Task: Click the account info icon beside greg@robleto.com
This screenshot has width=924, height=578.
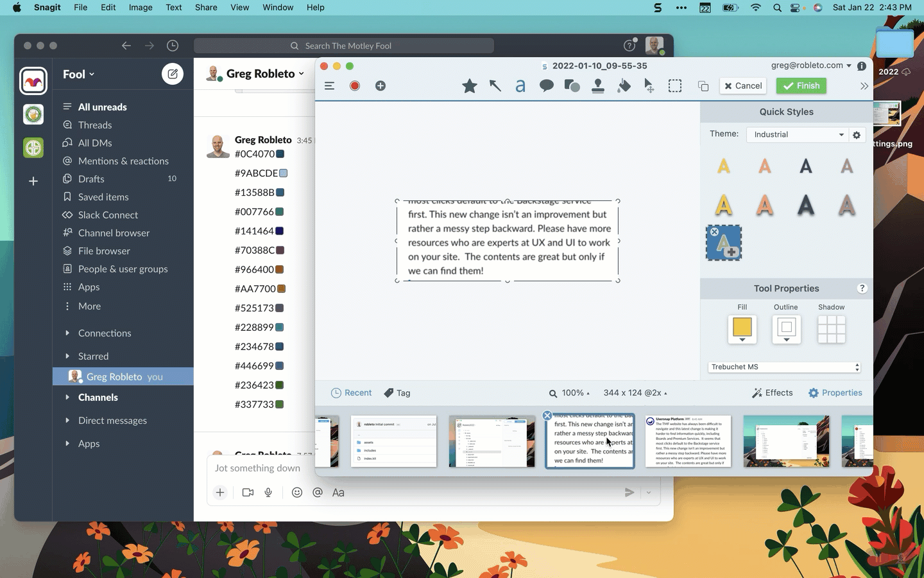Action: point(862,66)
